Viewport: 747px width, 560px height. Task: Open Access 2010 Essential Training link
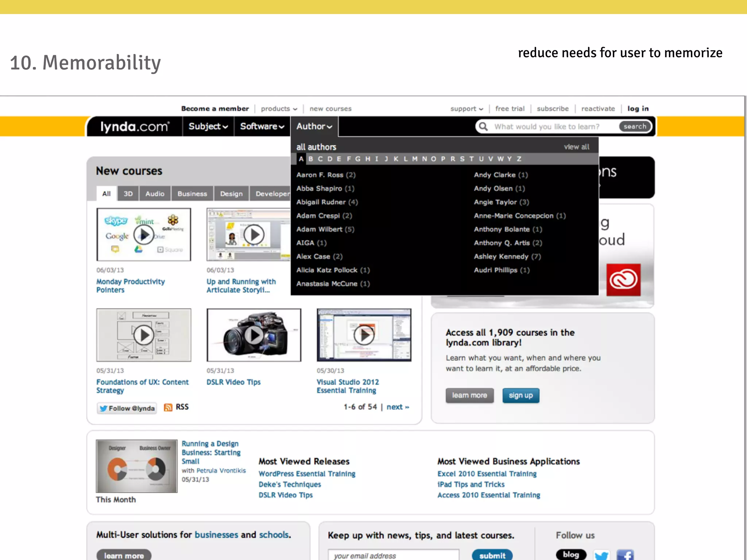(x=489, y=495)
